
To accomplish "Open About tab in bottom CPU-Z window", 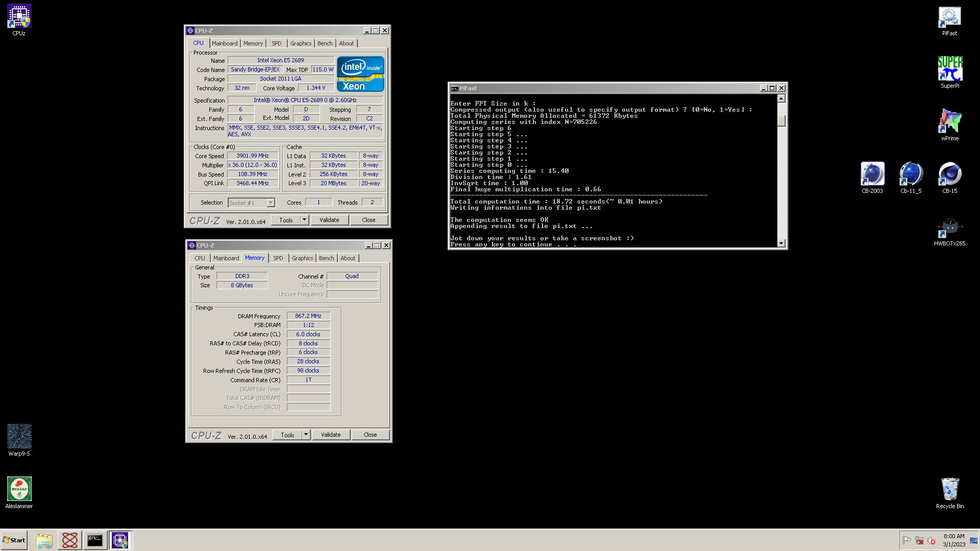I will tap(348, 258).
